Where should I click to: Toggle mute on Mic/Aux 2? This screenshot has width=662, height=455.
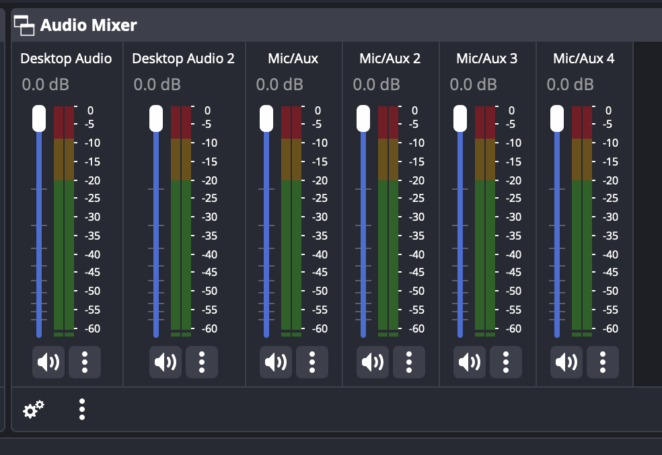pyautogui.click(x=373, y=362)
